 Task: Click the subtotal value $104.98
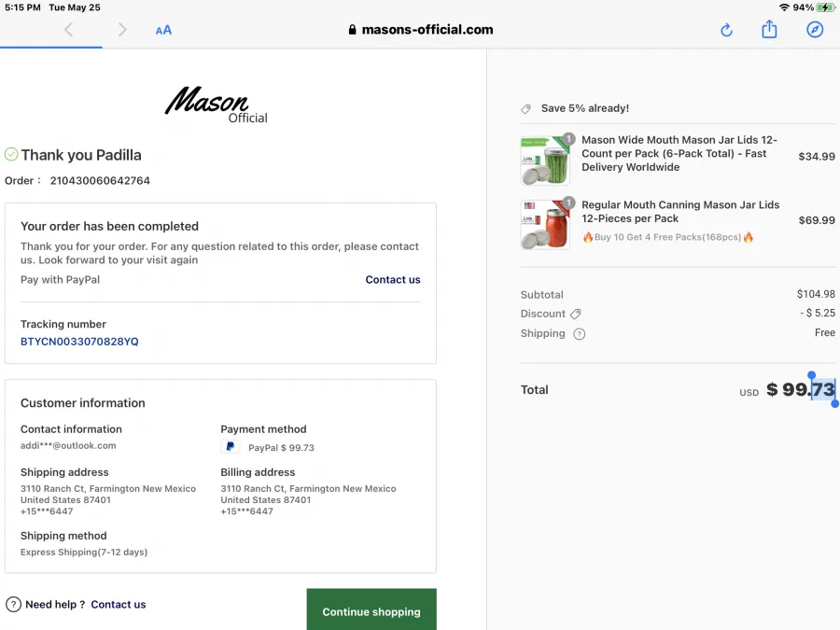click(816, 294)
